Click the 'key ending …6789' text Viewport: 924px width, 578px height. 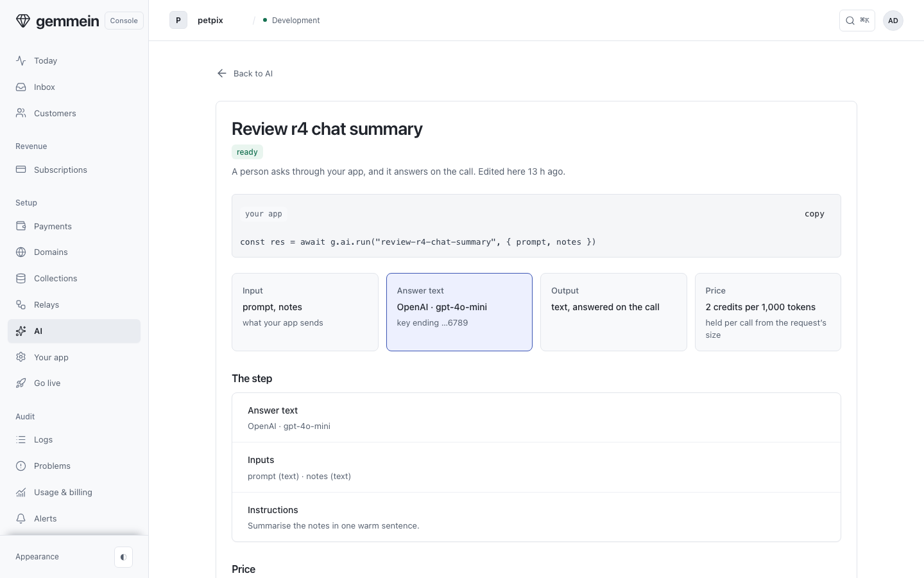pos(432,322)
